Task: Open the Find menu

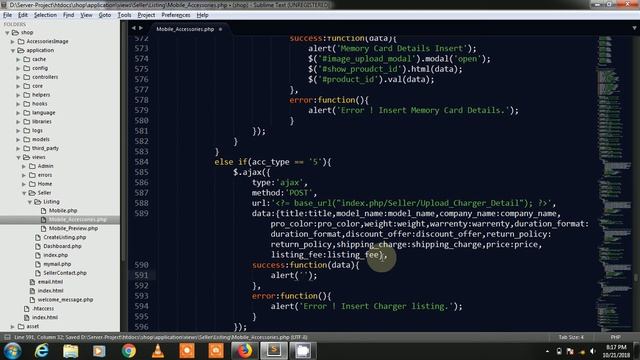Action: click(x=68, y=15)
